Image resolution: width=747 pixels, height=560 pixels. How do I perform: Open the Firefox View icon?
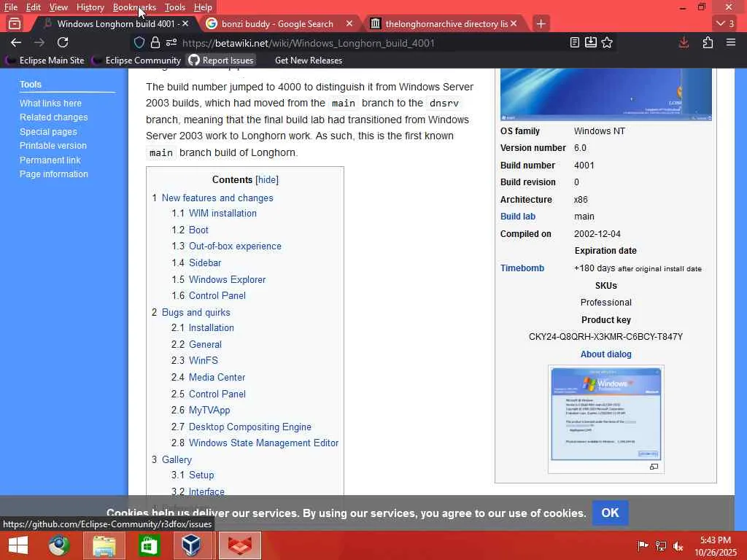(15, 23)
